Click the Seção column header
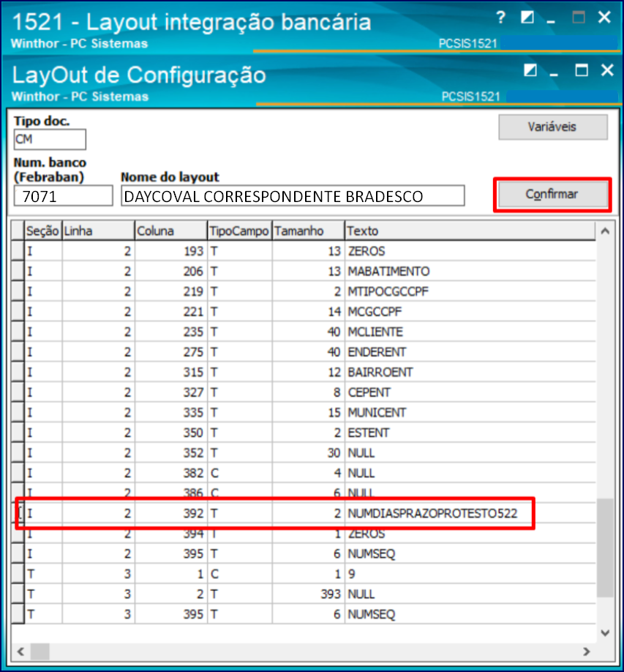The width and height of the screenshot is (624, 672). (43, 231)
